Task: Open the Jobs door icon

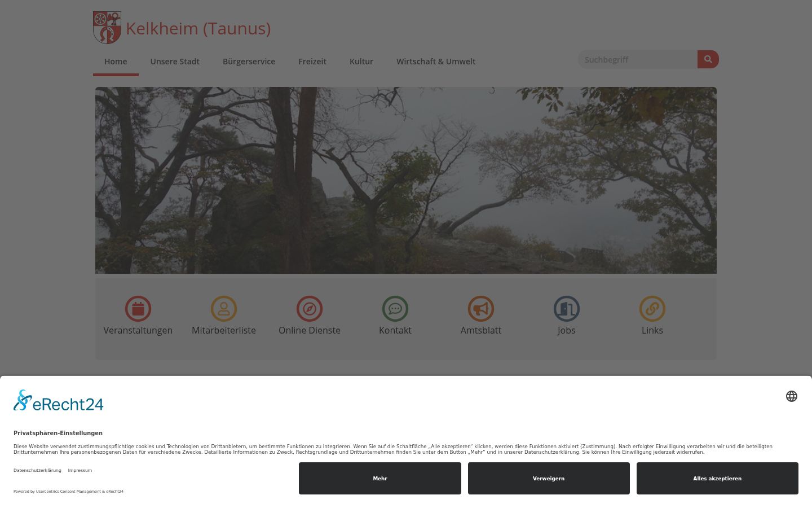Action: pos(567,309)
